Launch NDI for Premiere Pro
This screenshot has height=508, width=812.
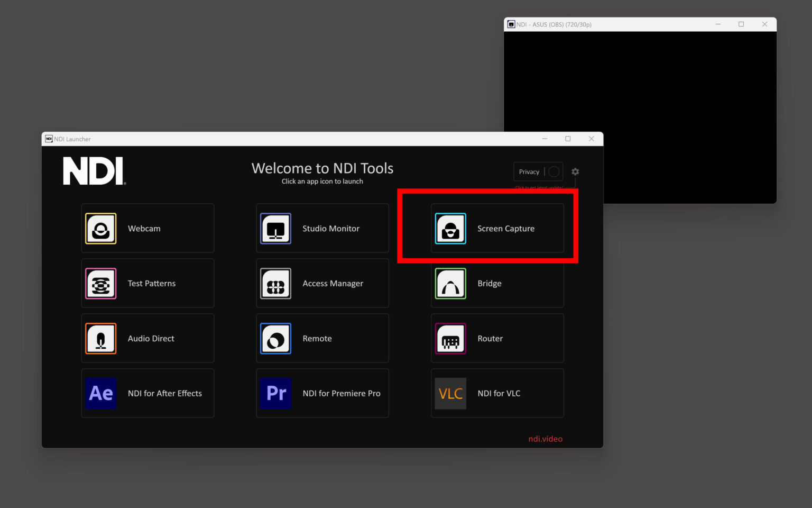[x=322, y=393]
